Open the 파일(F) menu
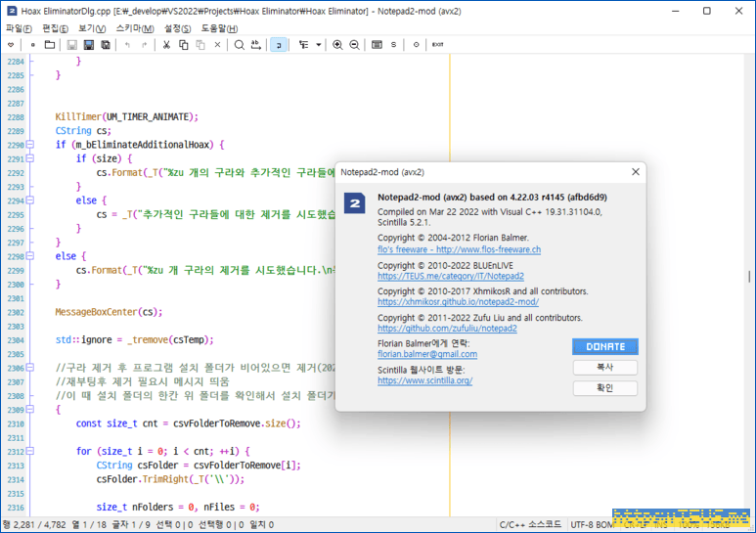 [x=19, y=28]
